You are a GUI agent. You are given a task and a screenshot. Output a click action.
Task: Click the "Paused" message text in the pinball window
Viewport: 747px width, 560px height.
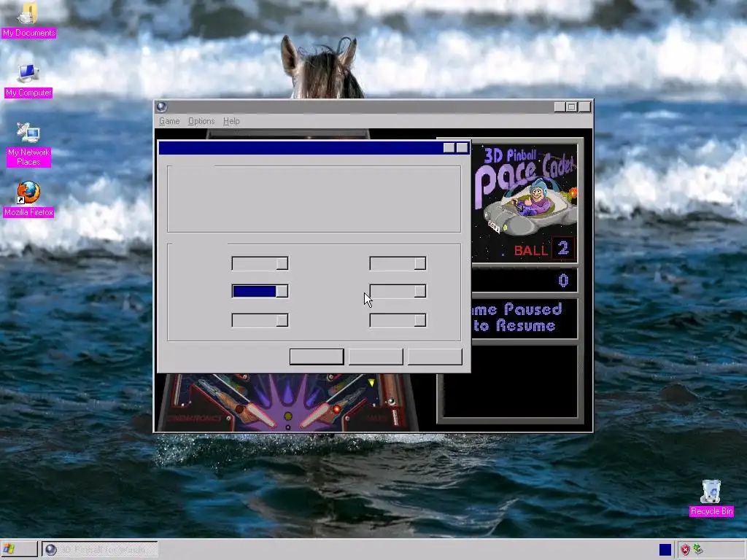533,309
